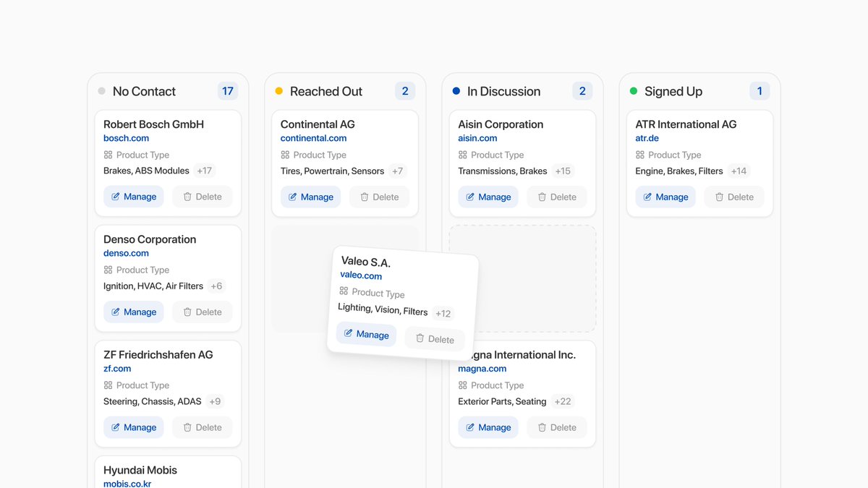Viewport: 868px width, 488px height.
Task: Open the continental.com link
Action: coord(313,138)
